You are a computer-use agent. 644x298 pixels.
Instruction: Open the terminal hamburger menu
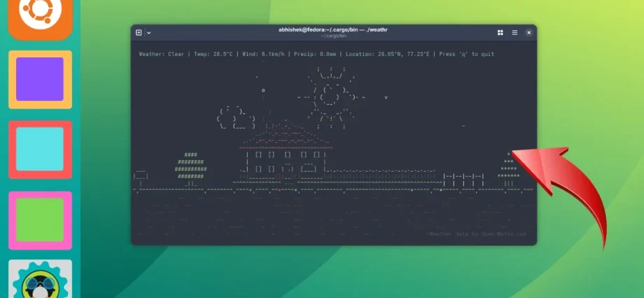[514, 32]
